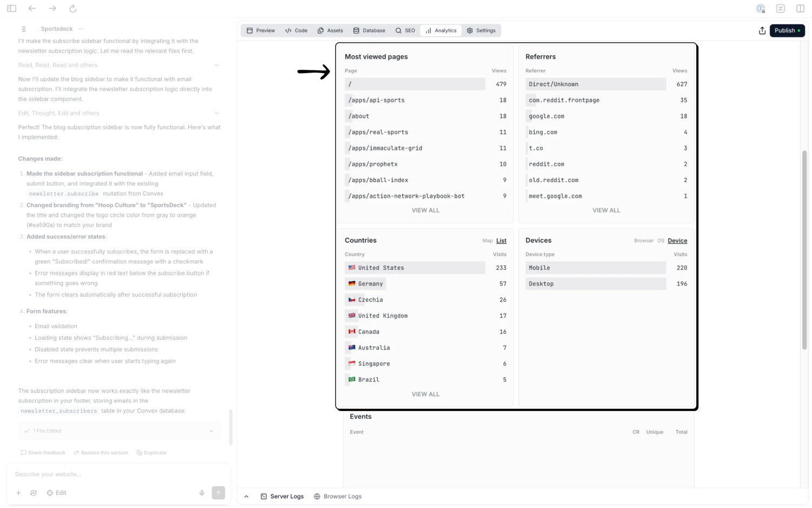The width and height of the screenshot is (812, 508).
Task: Go forward with the right arrow
Action: pyautogui.click(x=52, y=8)
